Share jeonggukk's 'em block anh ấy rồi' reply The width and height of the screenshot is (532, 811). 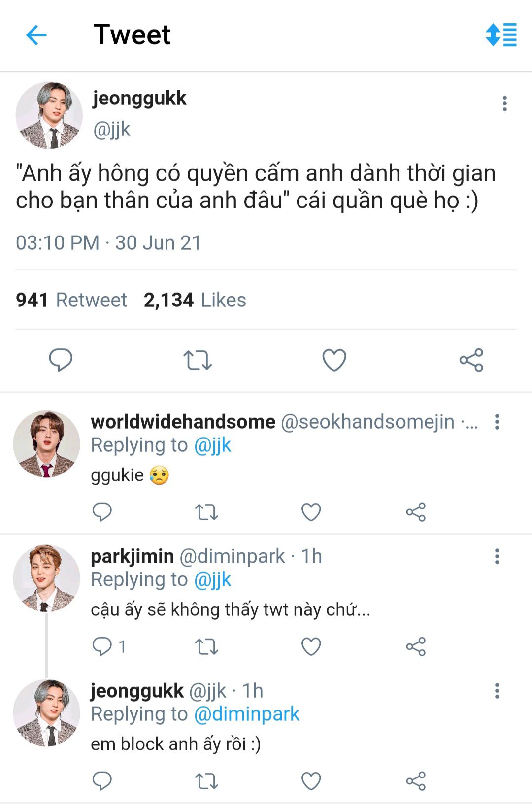pyautogui.click(x=416, y=781)
